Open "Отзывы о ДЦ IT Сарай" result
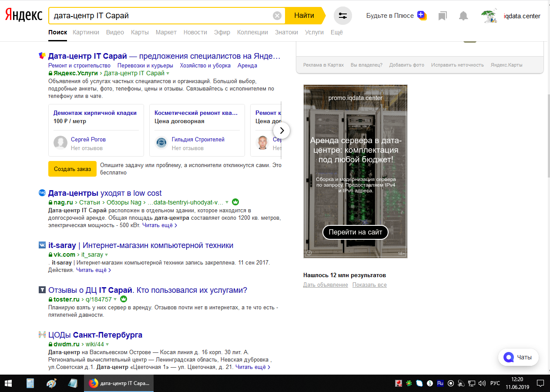Image resolution: width=550 pixels, height=392 pixels. click(x=148, y=290)
